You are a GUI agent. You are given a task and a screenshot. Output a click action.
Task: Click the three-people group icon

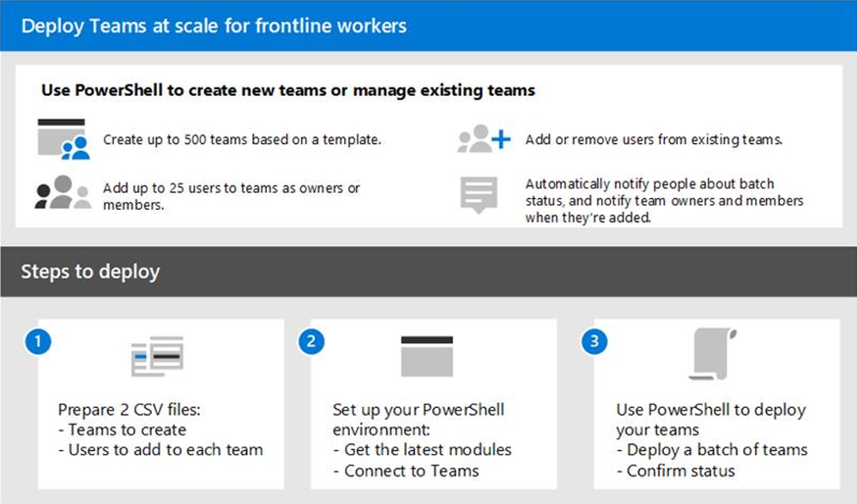(x=63, y=192)
